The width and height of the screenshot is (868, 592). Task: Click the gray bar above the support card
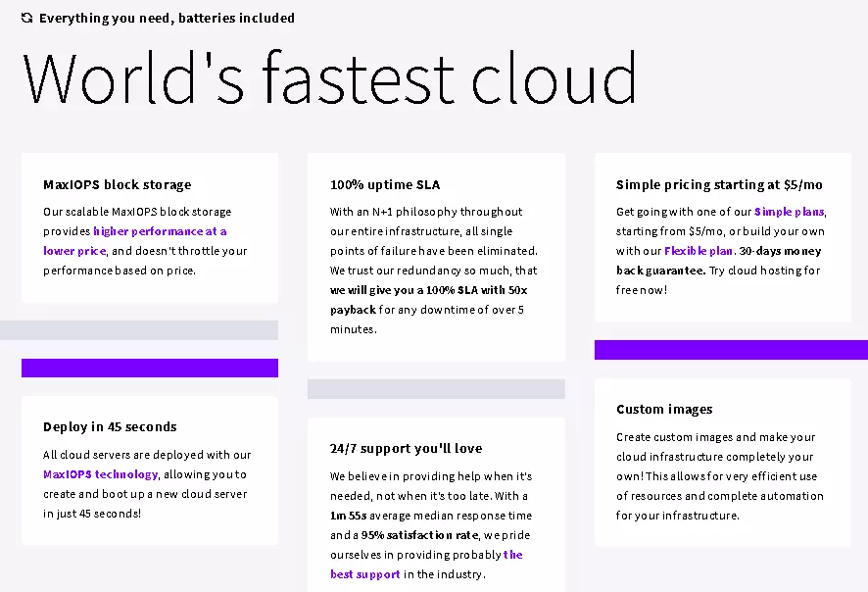tap(436, 389)
